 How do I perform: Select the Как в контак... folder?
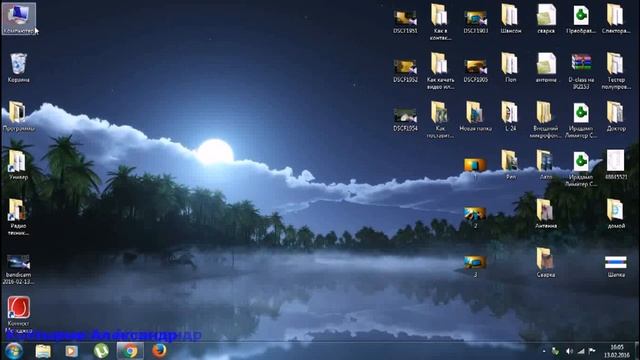click(440, 22)
